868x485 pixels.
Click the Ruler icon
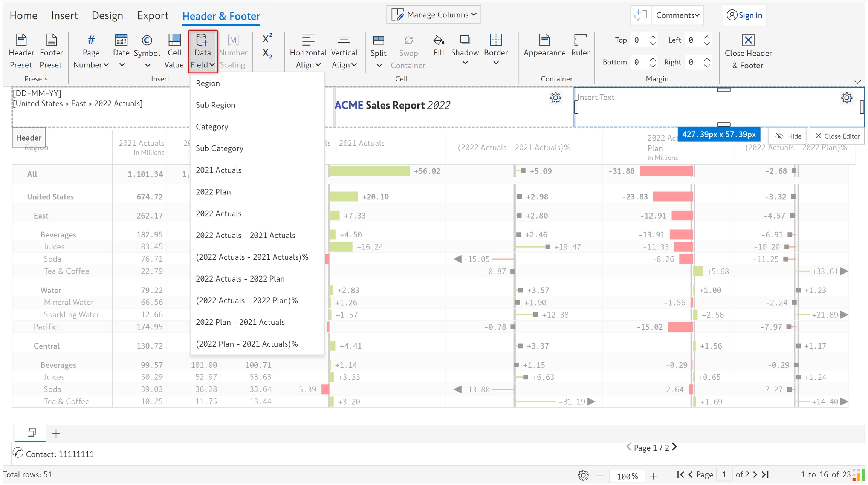[580, 40]
